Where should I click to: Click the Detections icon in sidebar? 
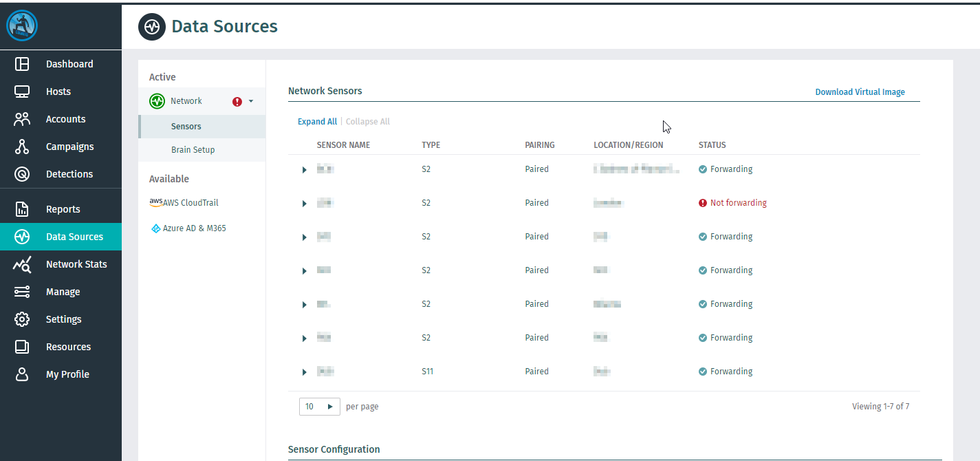click(x=22, y=174)
